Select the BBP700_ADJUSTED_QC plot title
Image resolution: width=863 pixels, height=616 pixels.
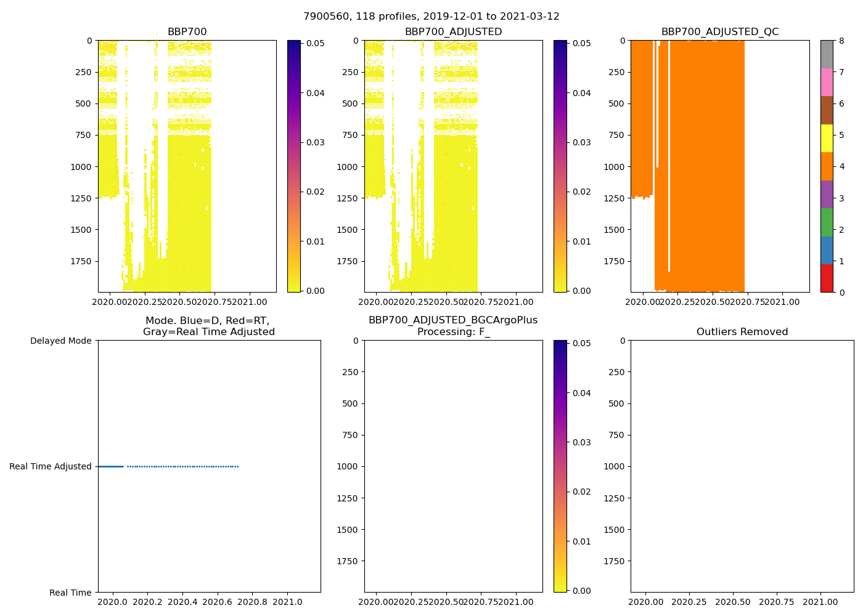719,32
